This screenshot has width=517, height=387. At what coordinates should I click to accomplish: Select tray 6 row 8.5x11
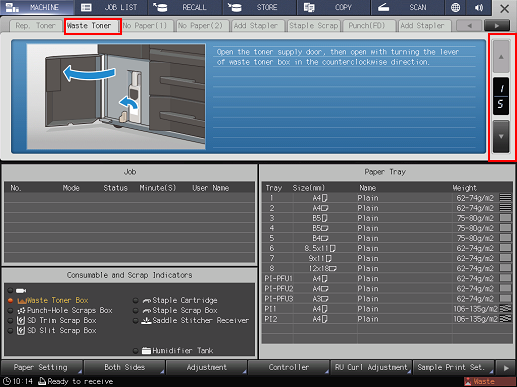387,248
